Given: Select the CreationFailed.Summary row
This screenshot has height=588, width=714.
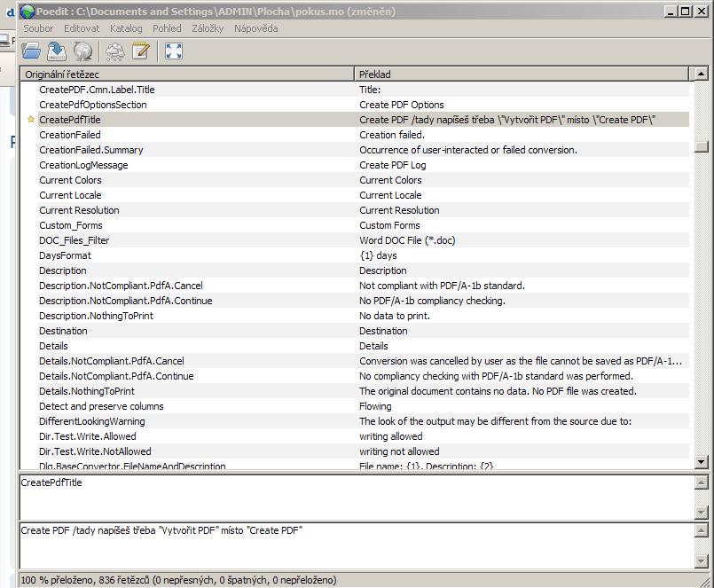Looking at the screenshot, I should coord(90,150).
